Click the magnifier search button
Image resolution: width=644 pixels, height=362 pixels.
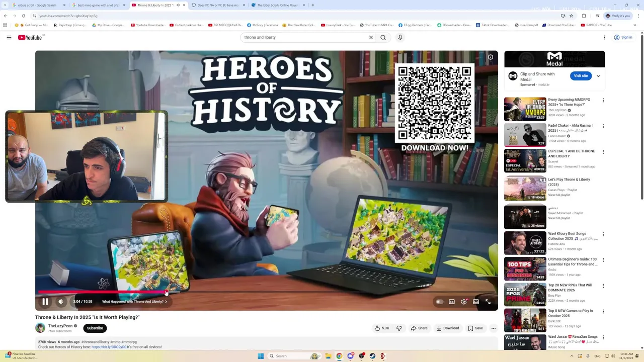[x=383, y=37]
